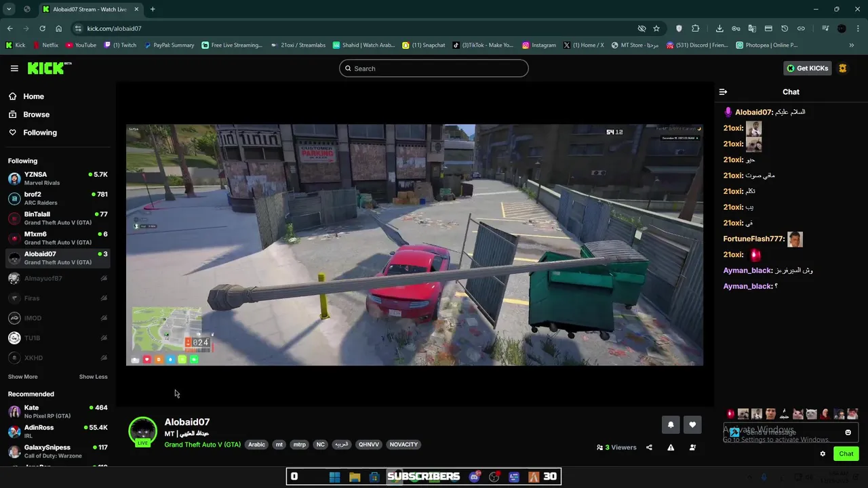Open brof2 channel in following list

pos(58,199)
